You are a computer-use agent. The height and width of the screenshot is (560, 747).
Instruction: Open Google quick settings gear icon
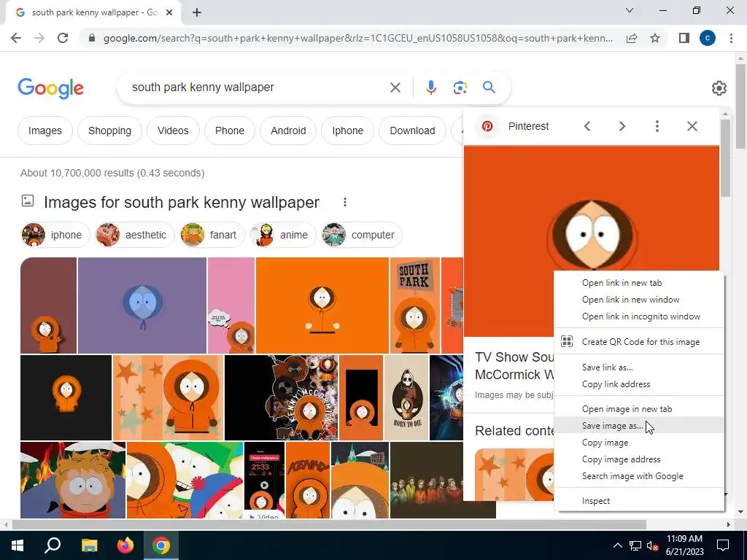click(x=719, y=88)
